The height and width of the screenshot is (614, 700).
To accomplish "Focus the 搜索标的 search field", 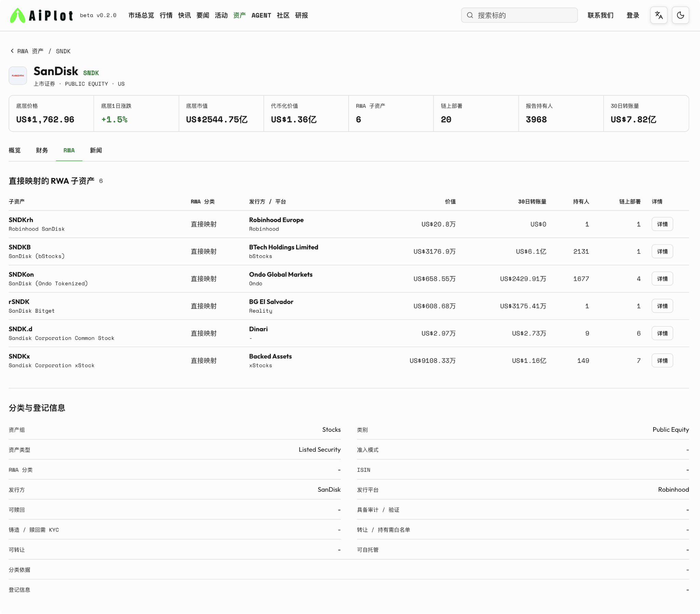I will click(519, 15).
